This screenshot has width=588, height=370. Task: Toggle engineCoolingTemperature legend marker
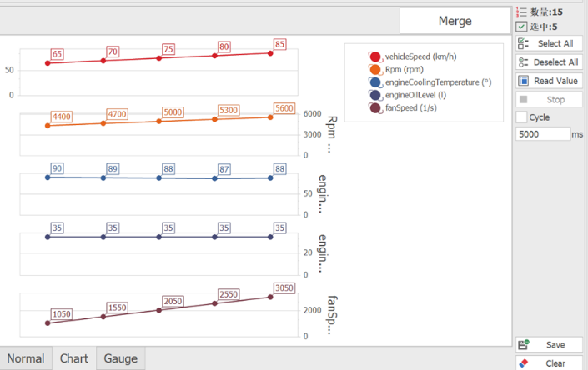375,82
